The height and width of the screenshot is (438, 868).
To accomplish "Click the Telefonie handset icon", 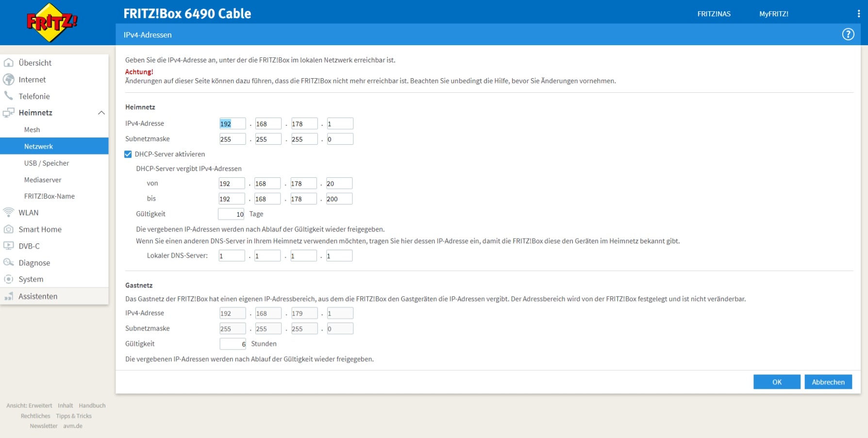I will click(8, 96).
